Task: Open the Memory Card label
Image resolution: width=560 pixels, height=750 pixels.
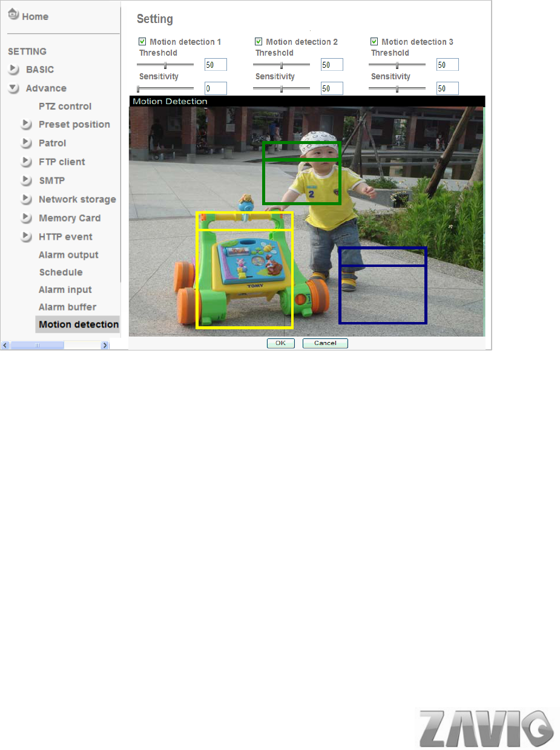Action: (70, 218)
